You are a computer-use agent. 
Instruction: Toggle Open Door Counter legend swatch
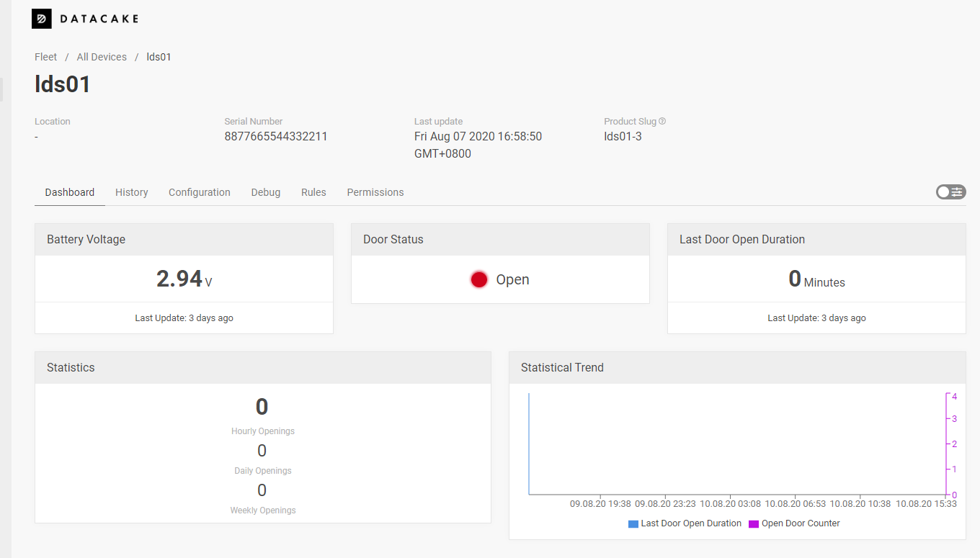click(x=754, y=524)
